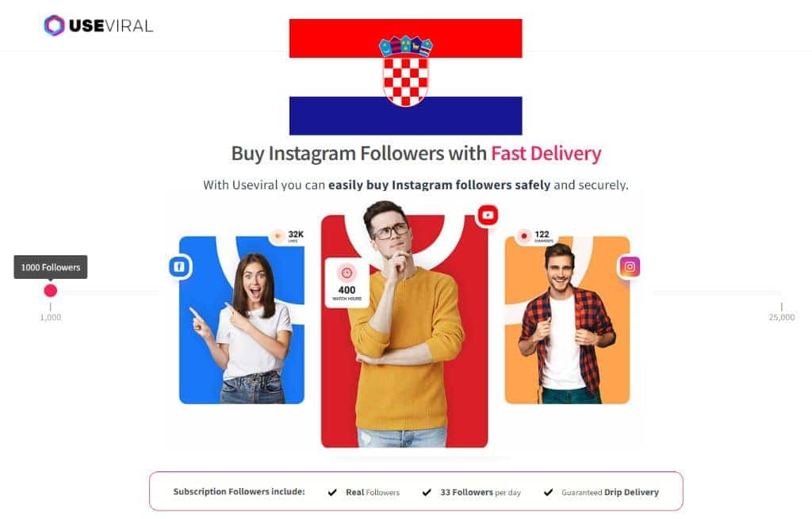Click the 32K likes badge

click(x=288, y=236)
